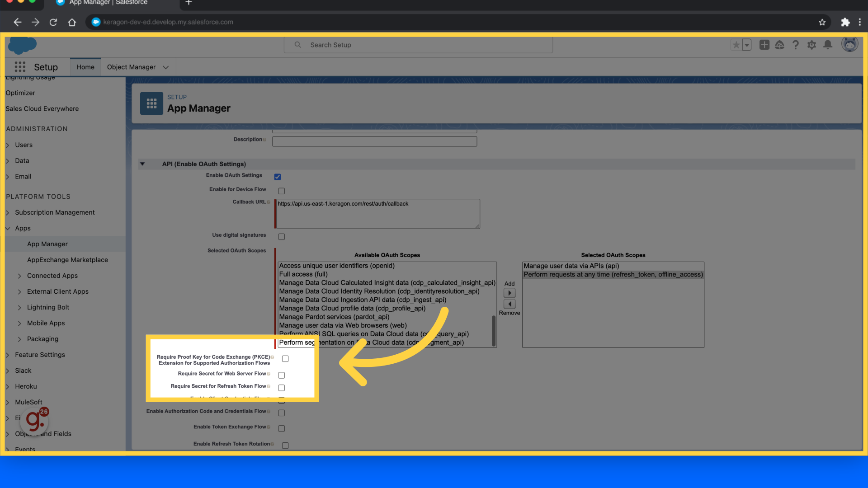Open Global Actions plus icon
The width and height of the screenshot is (868, 488).
coord(764,45)
